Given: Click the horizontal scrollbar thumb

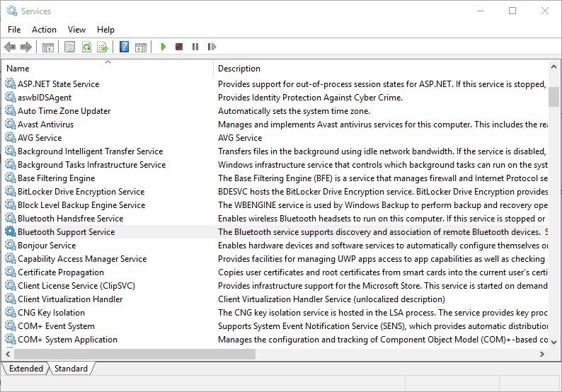Looking at the screenshot, I should coord(134,354).
